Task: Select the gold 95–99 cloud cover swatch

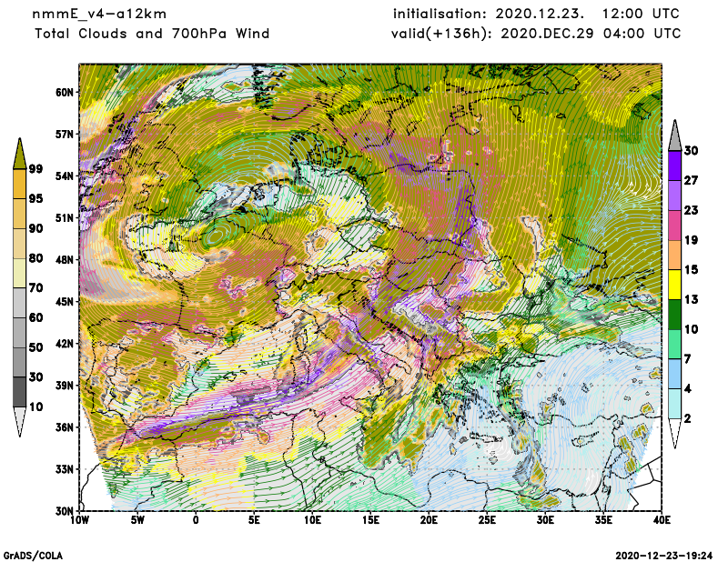Action: coord(20,183)
